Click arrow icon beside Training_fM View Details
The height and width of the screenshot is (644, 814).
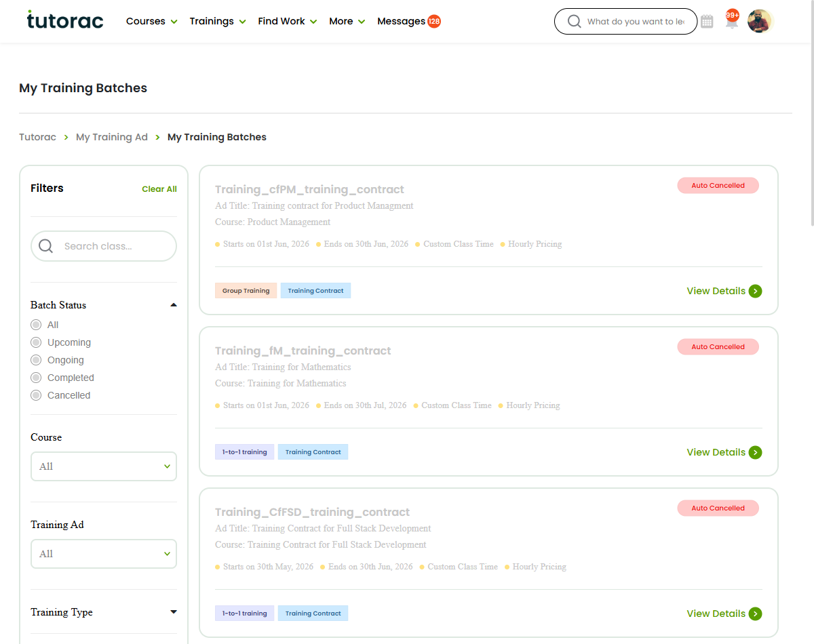[755, 452]
